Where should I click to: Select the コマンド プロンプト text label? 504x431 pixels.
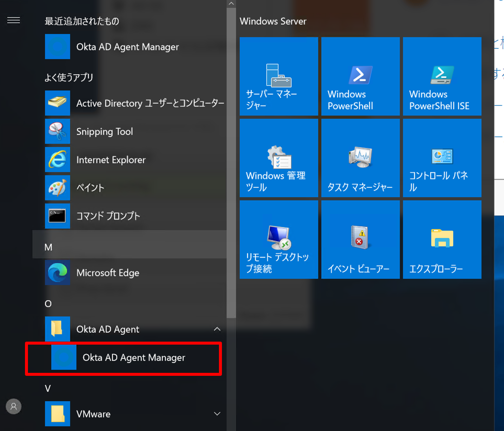click(108, 216)
